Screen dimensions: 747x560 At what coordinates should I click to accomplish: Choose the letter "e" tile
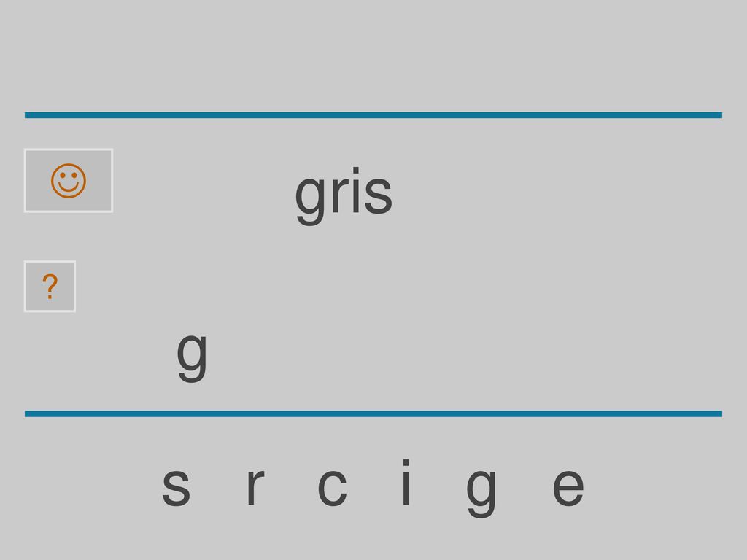(x=568, y=486)
